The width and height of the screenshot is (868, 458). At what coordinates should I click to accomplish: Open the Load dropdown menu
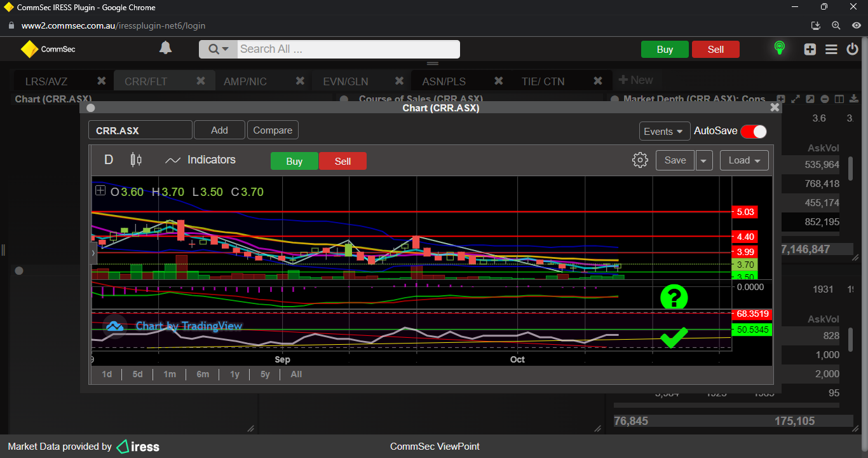tap(744, 160)
